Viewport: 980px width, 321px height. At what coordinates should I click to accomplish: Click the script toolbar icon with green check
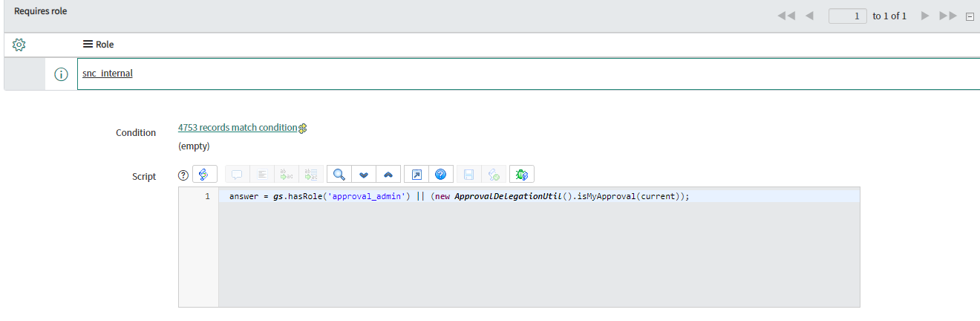pos(494,175)
